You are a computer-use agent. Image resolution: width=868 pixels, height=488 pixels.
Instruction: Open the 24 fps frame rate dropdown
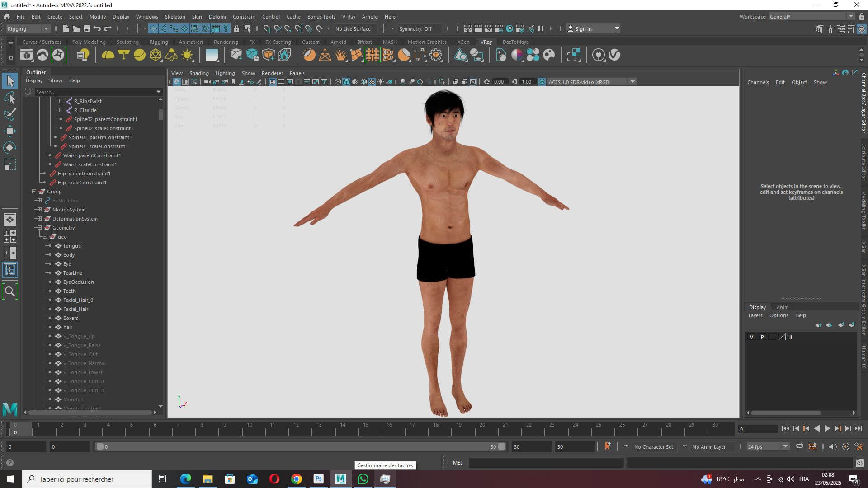coord(768,446)
